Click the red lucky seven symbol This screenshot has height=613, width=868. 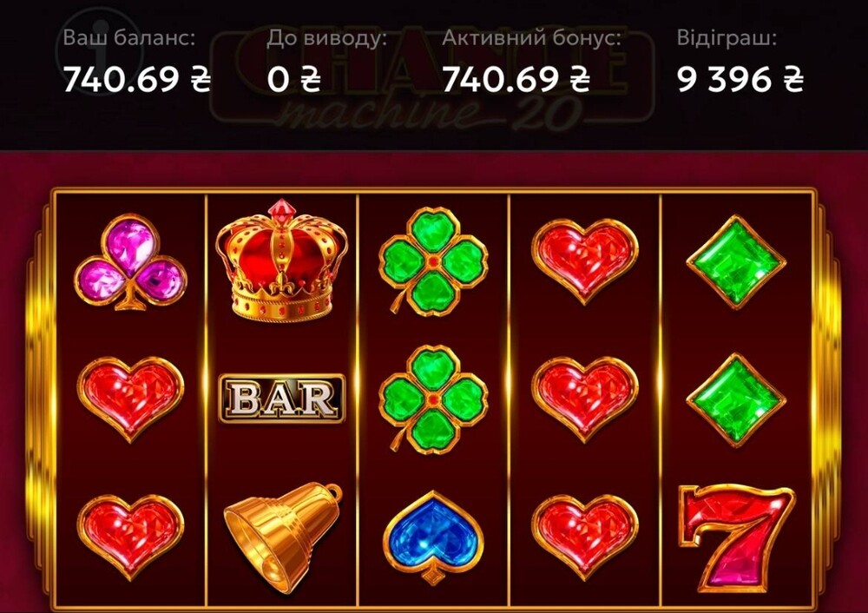click(x=736, y=538)
